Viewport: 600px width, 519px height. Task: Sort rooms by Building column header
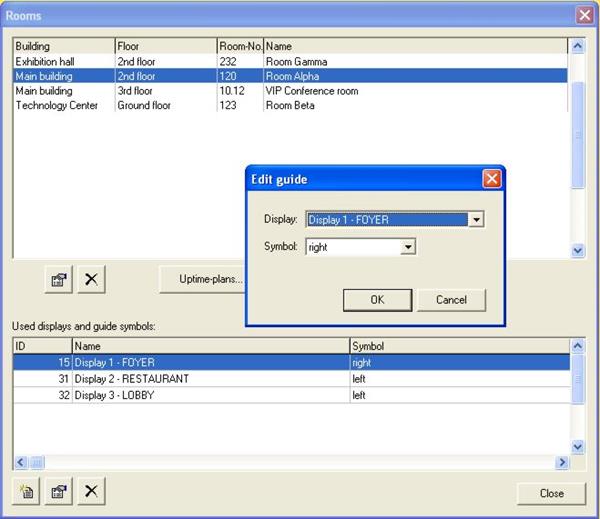pyautogui.click(x=63, y=46)
